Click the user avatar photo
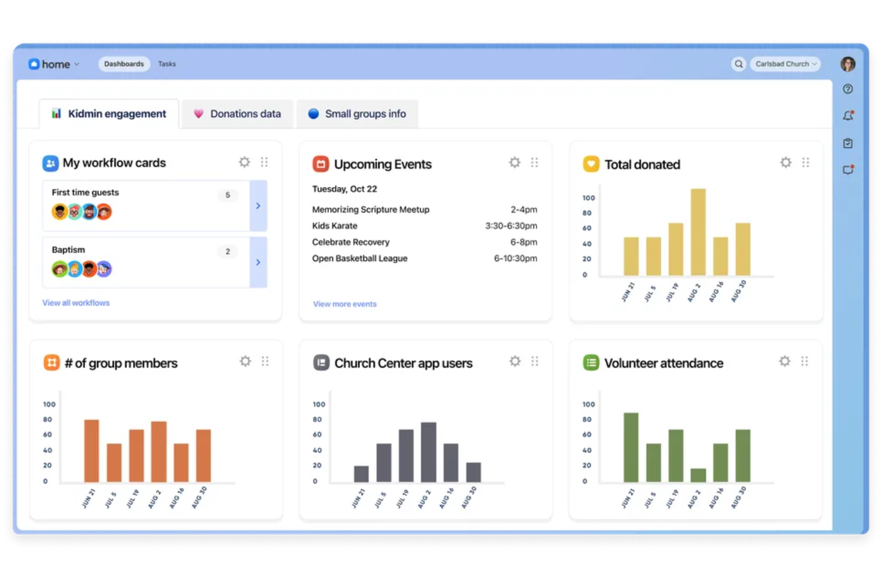 tap(847, 64)
